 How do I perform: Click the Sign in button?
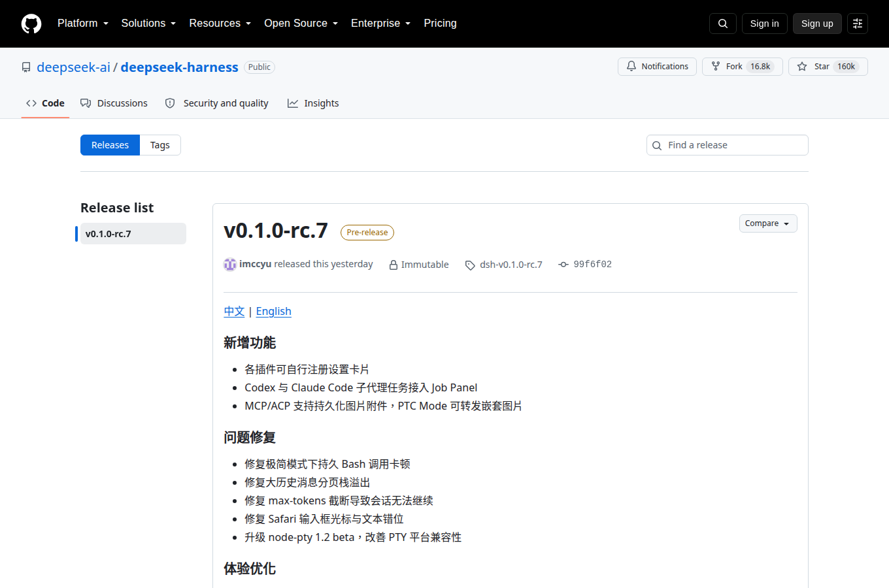pos(765,24)
